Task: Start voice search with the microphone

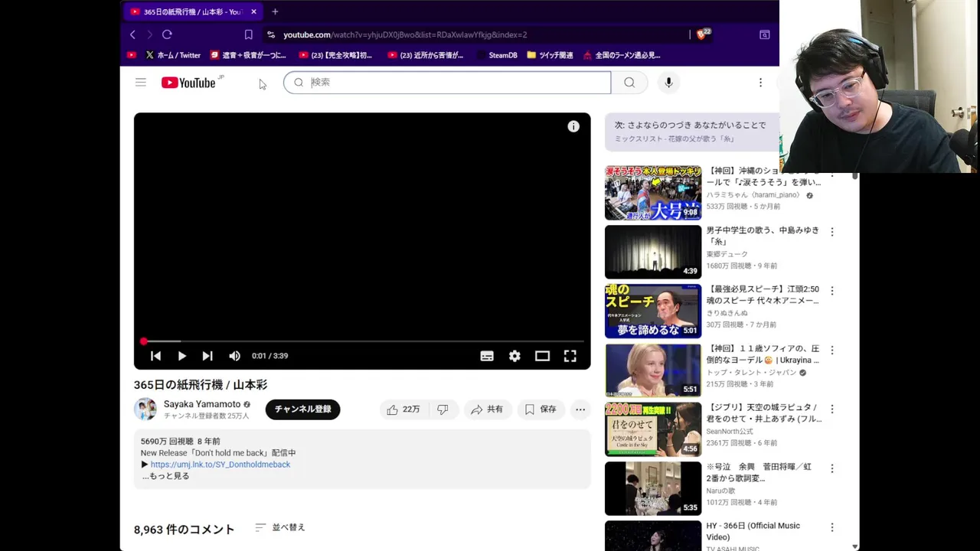Action: coord(668,83)
